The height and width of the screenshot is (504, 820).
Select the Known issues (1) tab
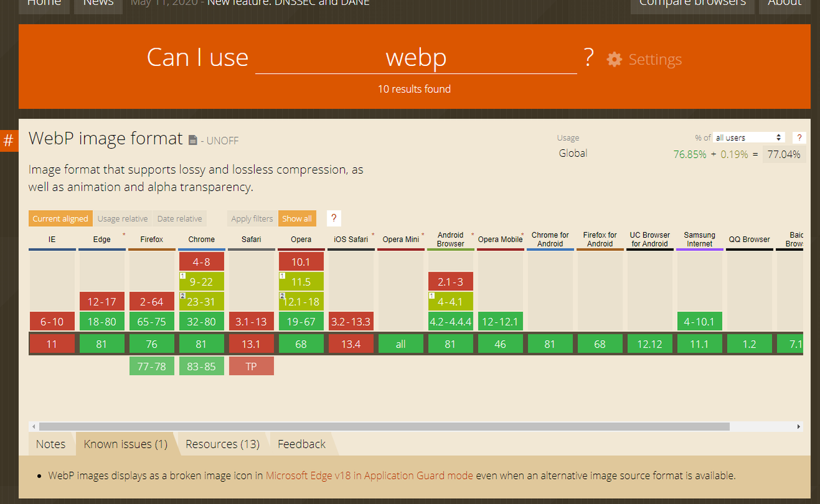point(126,444)
